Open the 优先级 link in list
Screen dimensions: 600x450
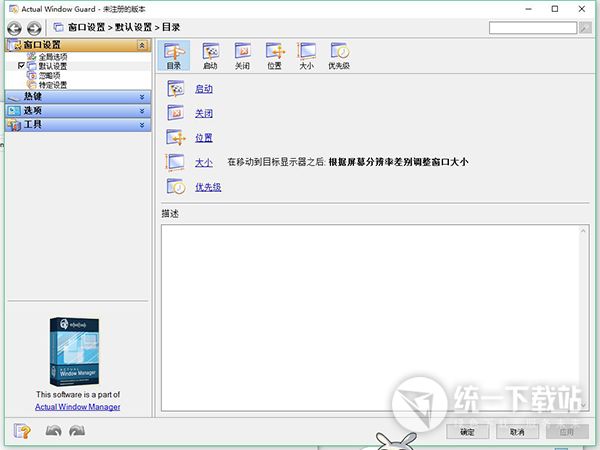208,187
